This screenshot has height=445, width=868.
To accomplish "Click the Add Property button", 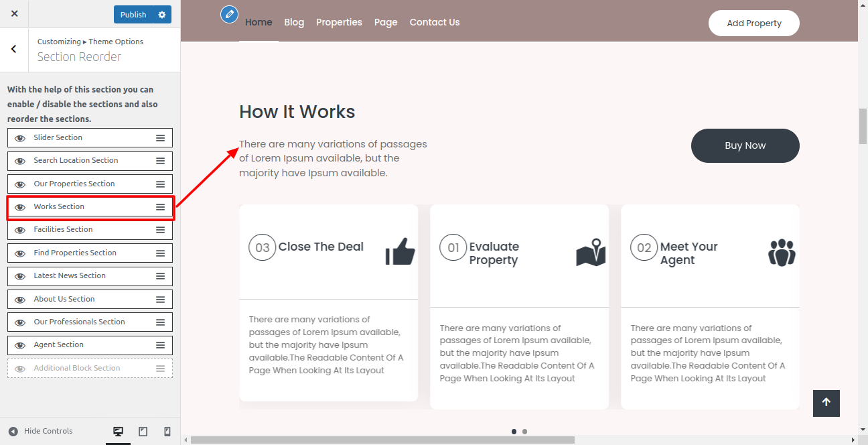I will [x=753, y=23].
